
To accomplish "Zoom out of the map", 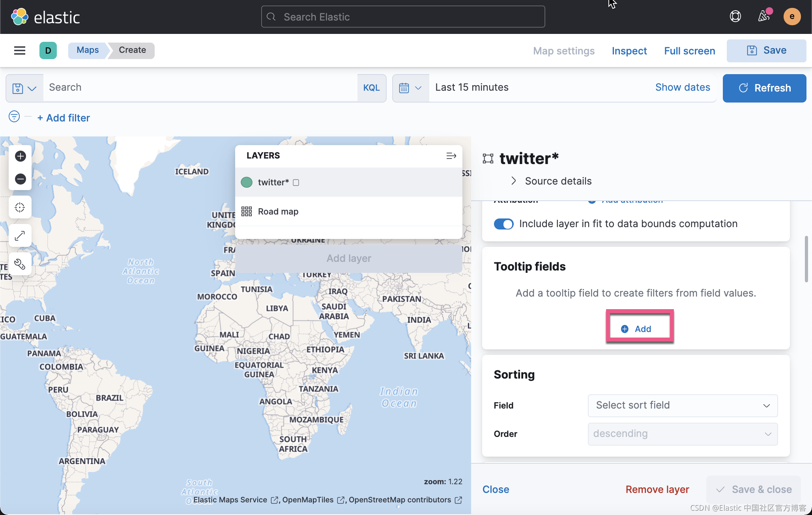I will (x=21, y=179).
